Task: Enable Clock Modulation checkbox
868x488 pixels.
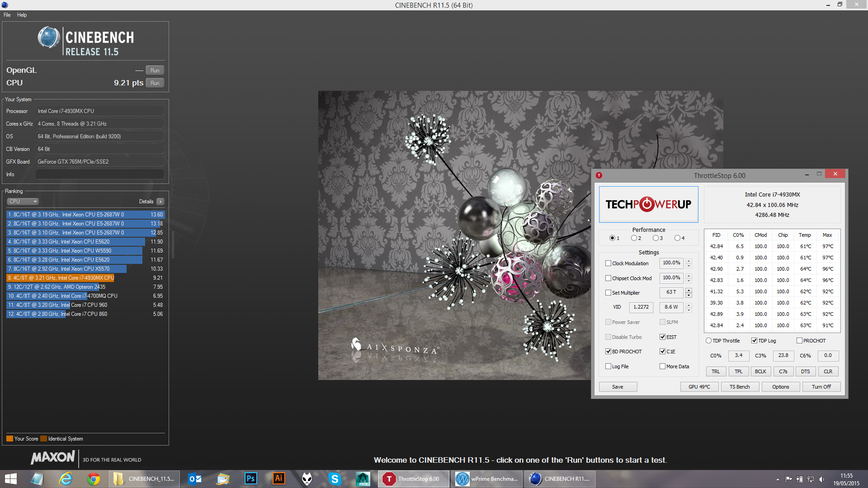Action: (608, 263)
